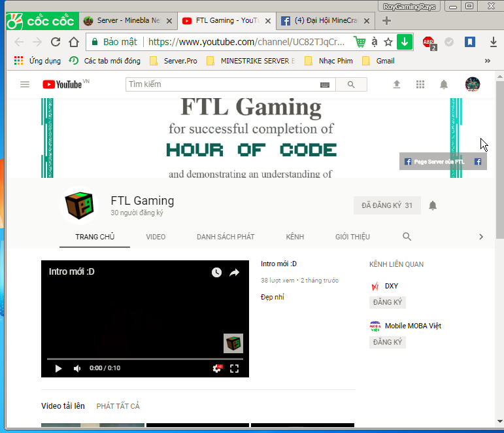The width and height of the screenshot is (504, 433).
Task: Open the Gmail bookmark folder
Action: click(x=378, y=61)
